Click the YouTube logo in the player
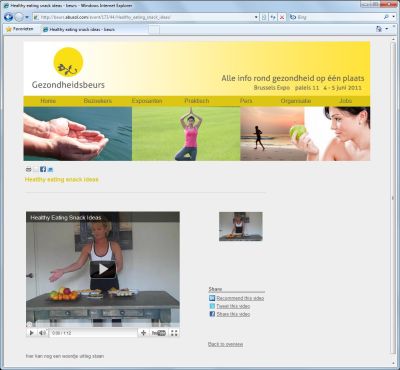The height and width of the screenshot is (370, 400). [x=159, y=333]
